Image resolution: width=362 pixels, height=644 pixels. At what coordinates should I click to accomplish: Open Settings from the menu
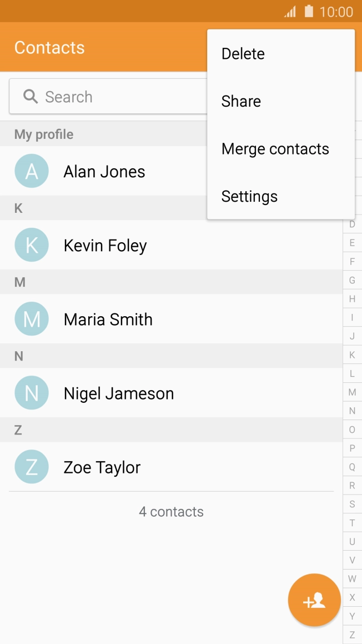[x=249, y=196]
